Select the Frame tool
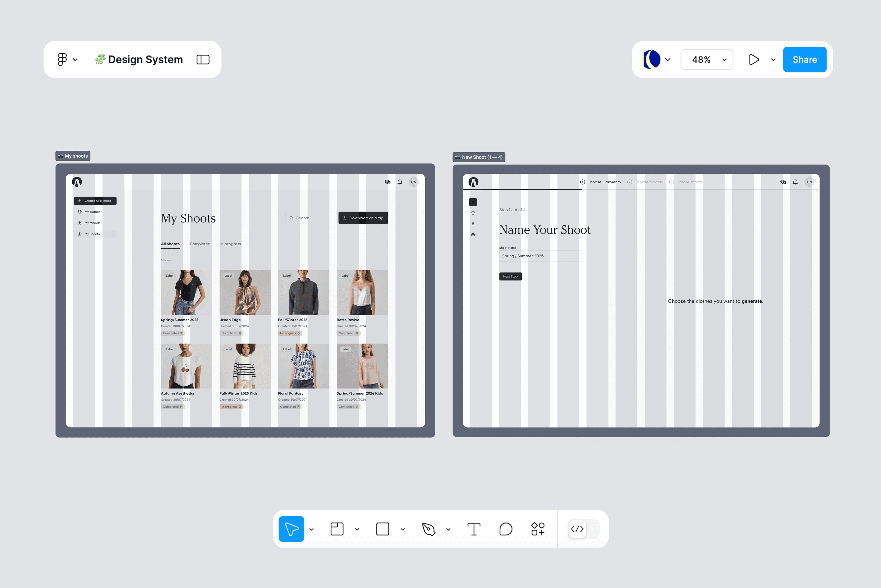881x588 pixels. (337, 529)
